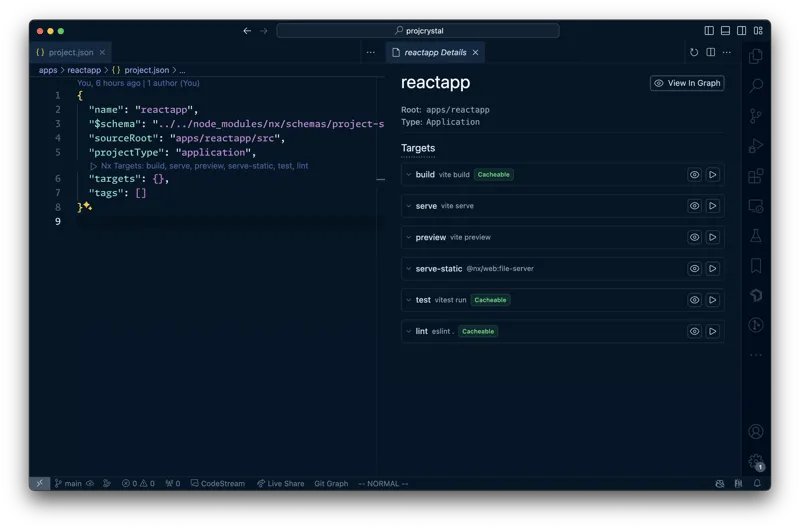Image resolution: width=800 pixels, height=529 pixels.
Task: Switch to the project.json tab
Action: [69, 52]
